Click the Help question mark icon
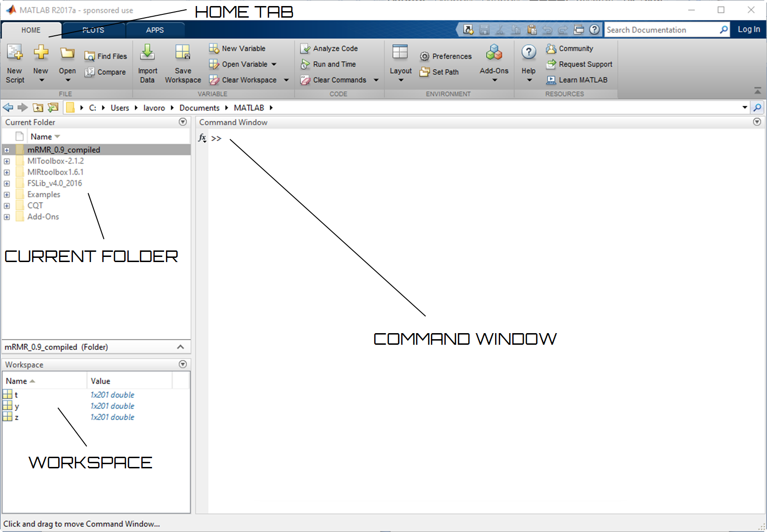 click(x=529, y=52)
